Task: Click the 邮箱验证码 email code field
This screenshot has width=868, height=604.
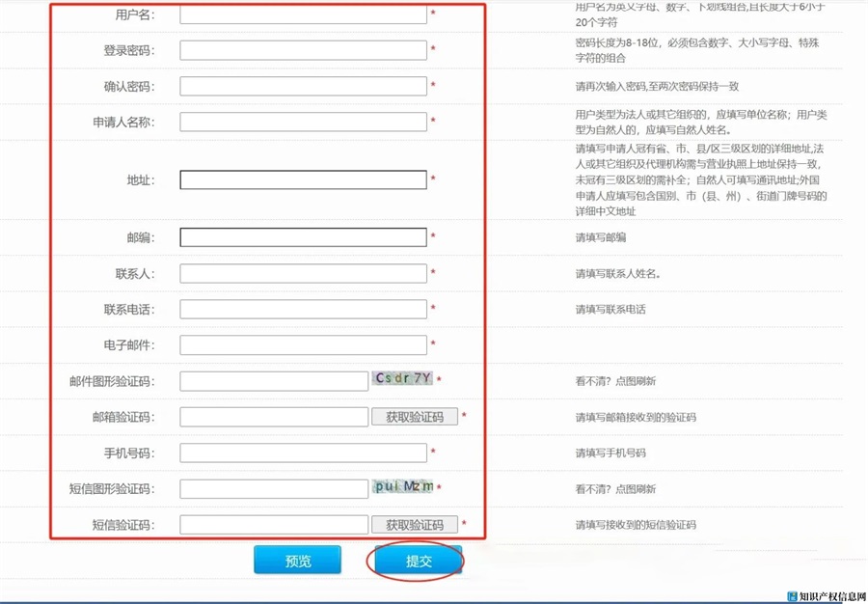Action: coord(274,417)
